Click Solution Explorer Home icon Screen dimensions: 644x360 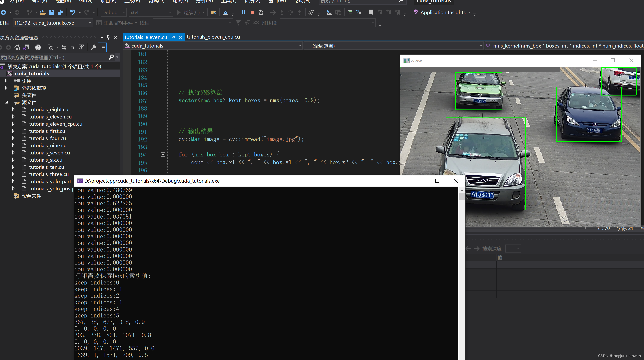click(x=17, y=47)
